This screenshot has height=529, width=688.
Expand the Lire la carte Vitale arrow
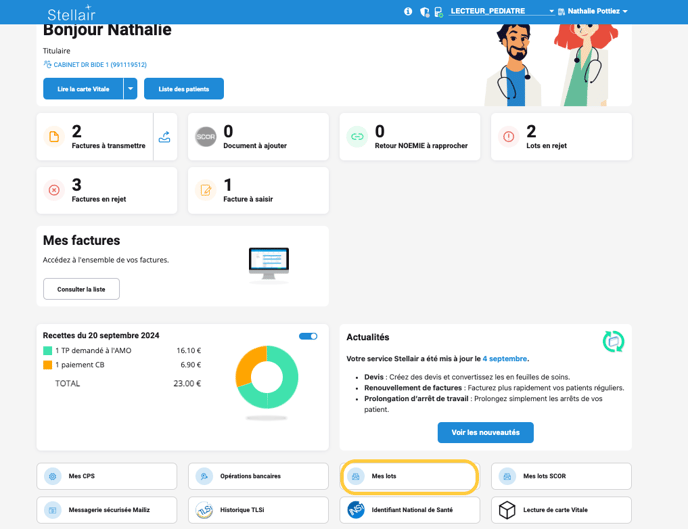[130, 89]
